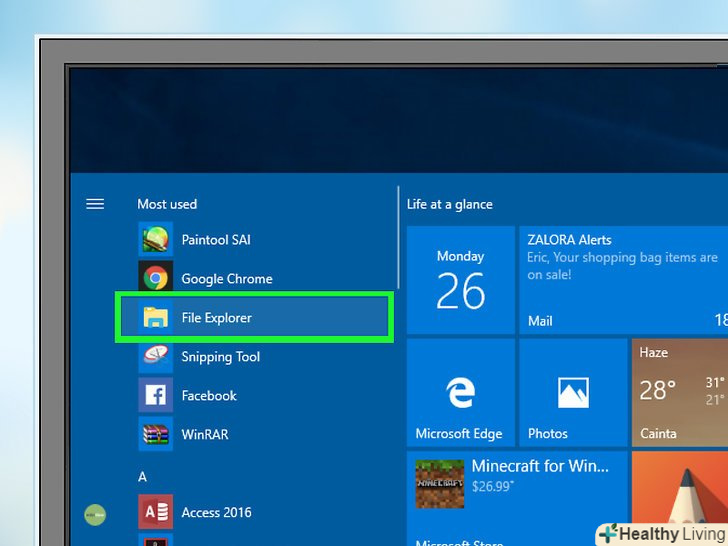
Task: Click the 28° temperature reading
Action: click(x=657, y=390)
